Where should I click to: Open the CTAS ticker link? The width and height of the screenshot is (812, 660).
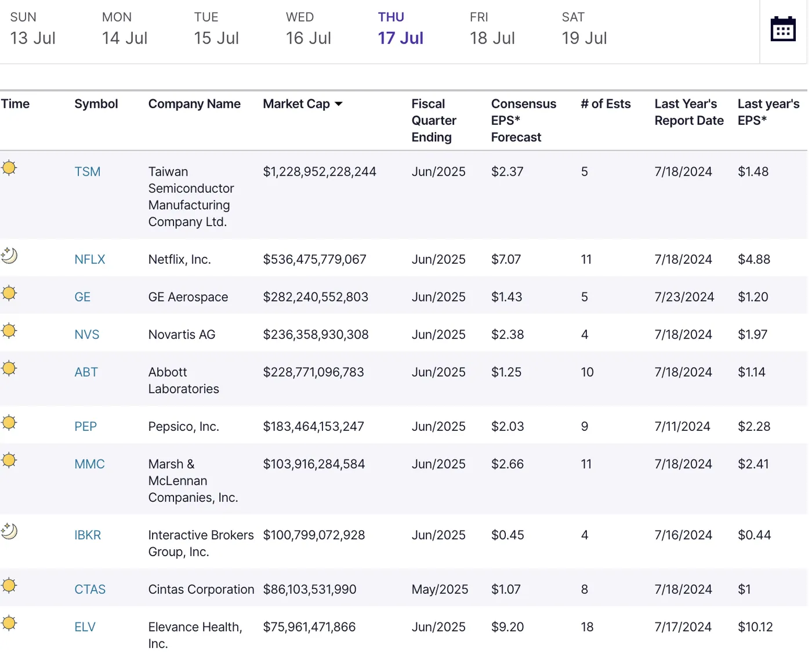pyautogui.click(x=90, y=589)
